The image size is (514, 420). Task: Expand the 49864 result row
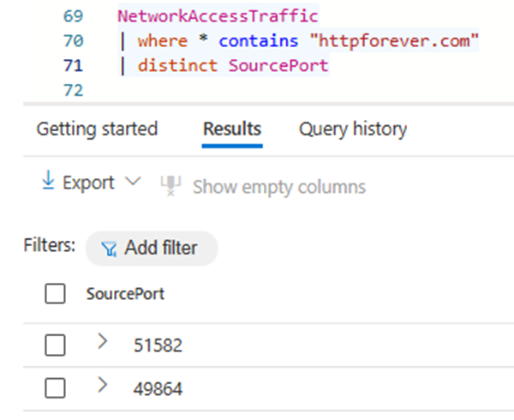coord(103,387)
